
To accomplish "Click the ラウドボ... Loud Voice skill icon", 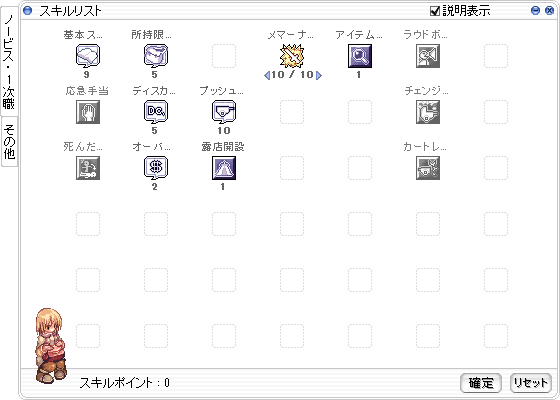I will coord(428,56).
